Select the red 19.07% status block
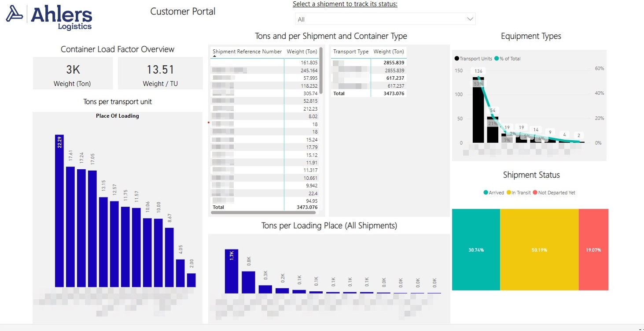Image resolution: width=644 pixels, height=331 pixels. pos(593,249)
